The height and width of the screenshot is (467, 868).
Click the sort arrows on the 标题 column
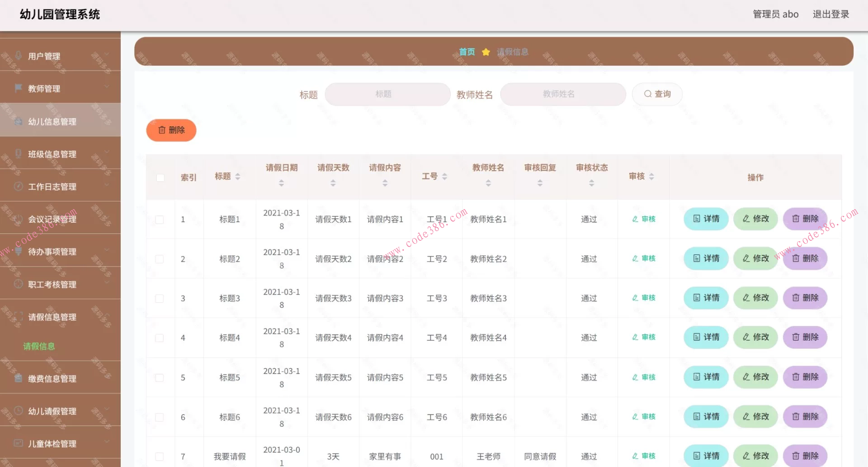point(238,176)
